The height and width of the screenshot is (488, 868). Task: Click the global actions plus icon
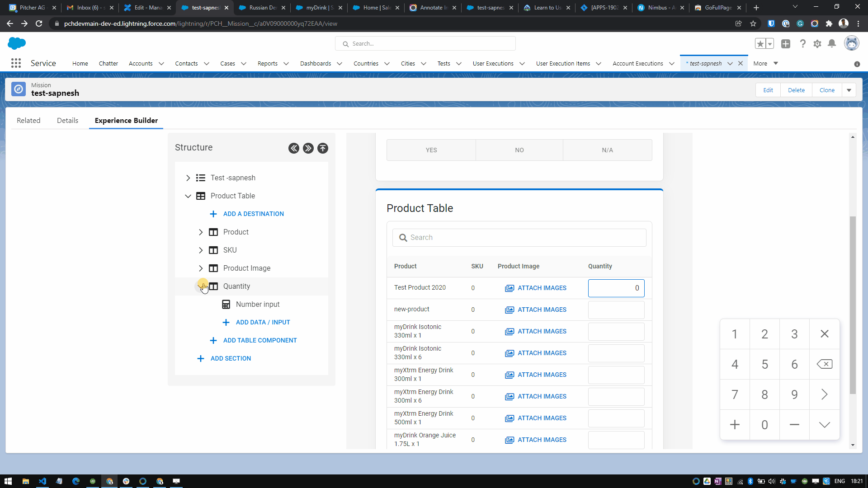(x=786, y=44)
